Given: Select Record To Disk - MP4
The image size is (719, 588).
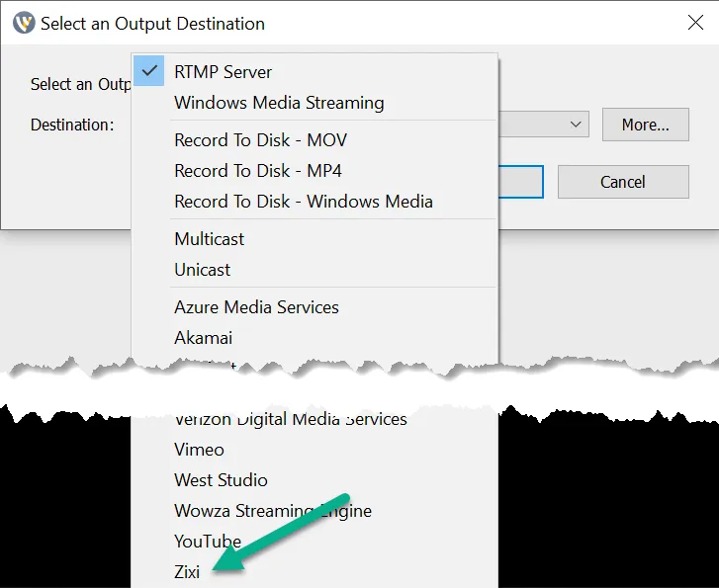Looking at the screenshot, I should click(315, 171).
